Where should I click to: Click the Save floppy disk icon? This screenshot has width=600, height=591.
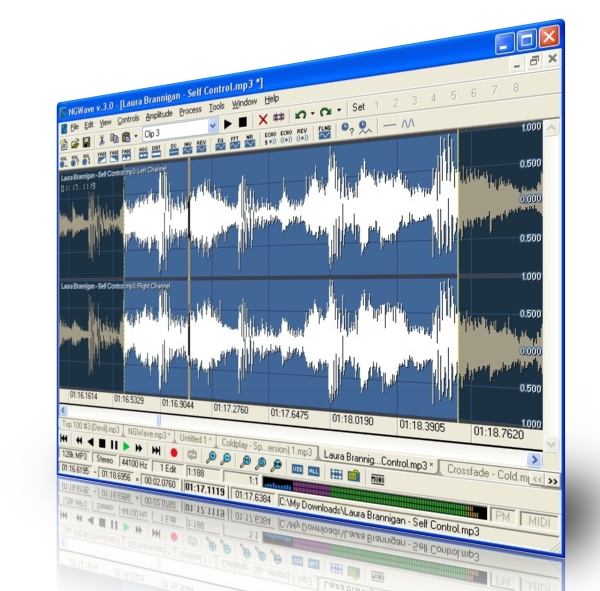pyautogui.click(x=87, y=142)
